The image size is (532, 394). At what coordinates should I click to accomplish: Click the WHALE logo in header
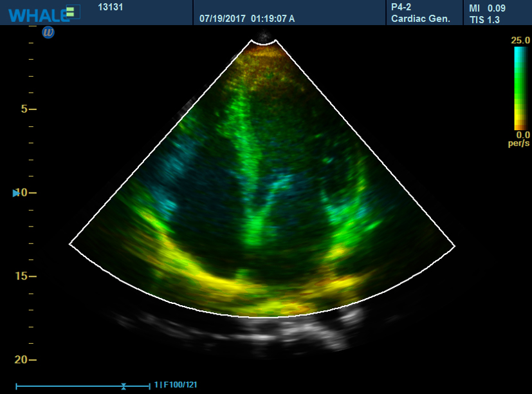click(40, 13)
